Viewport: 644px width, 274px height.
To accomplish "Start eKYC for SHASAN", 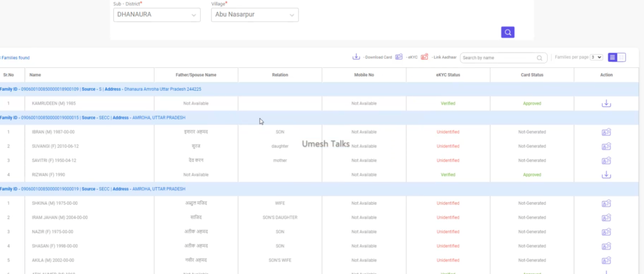I will (606, 246).
